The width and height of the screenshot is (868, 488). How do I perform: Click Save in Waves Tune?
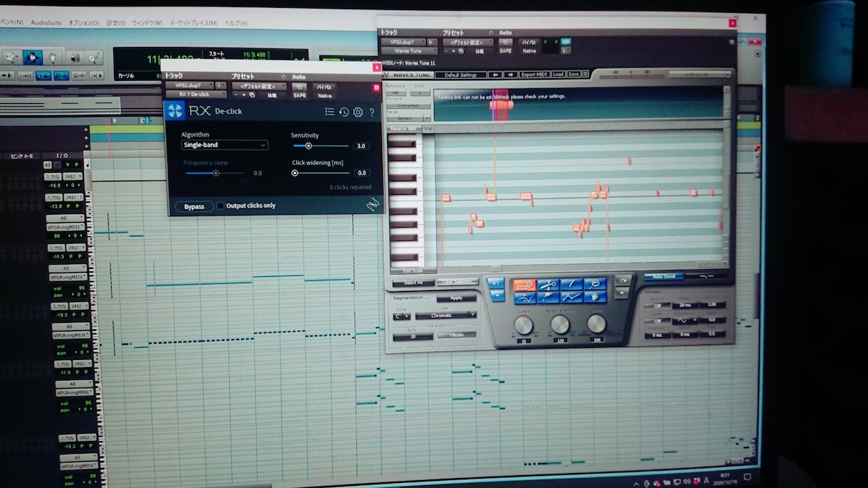(x=573, y=75)
